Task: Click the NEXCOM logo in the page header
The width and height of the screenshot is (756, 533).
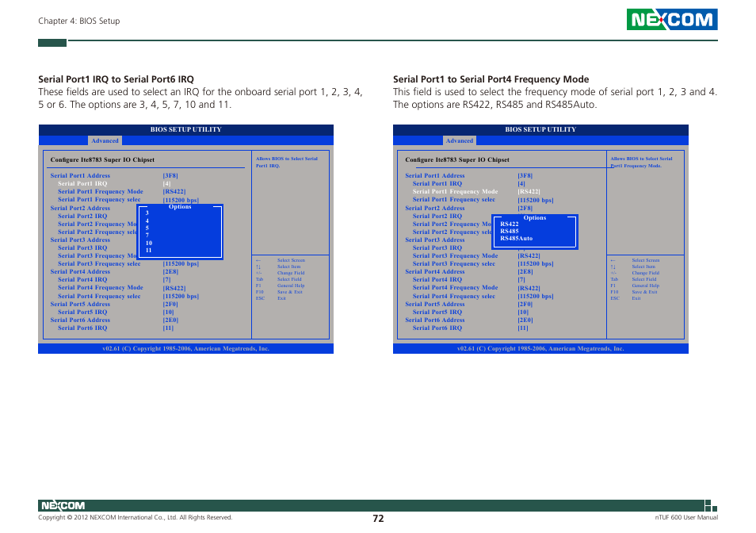Action: tap(672, 19)
